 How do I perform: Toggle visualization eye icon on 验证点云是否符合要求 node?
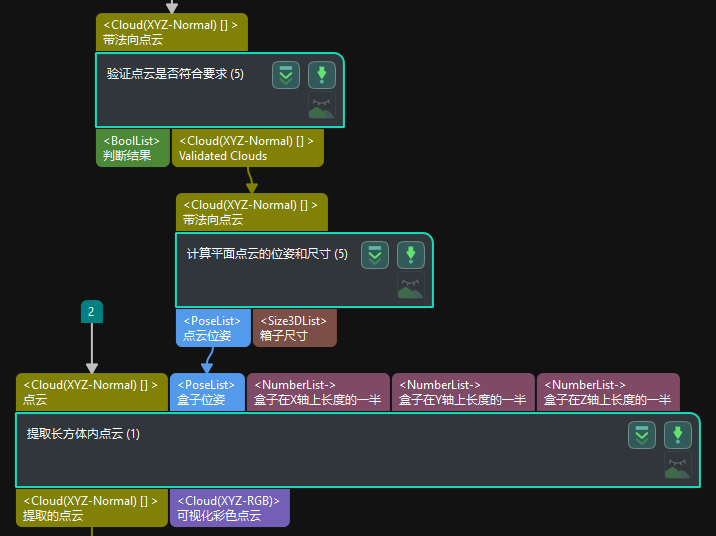tap(322, 105)
